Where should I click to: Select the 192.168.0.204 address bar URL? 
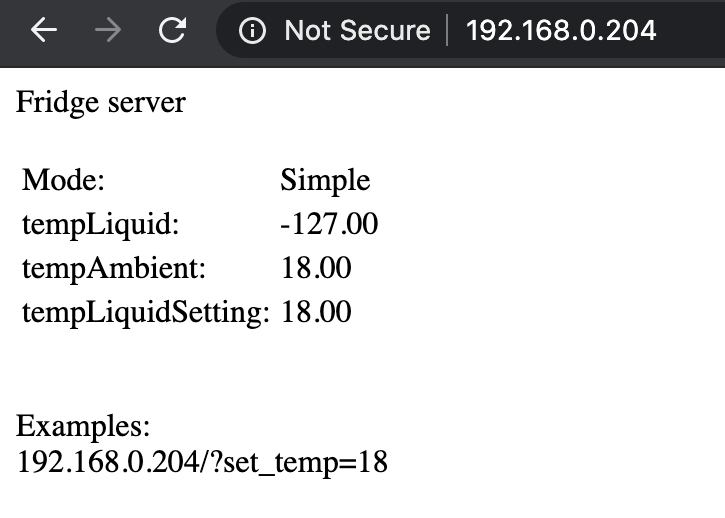(561, 31)
